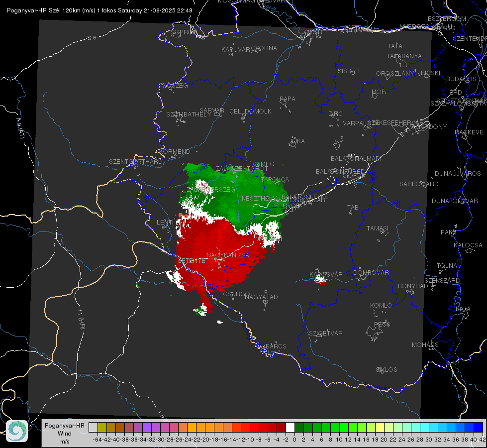This screenshot has height=448, width=487.
Task: Click the MÓR town label
Action: click(x=379, y=92)
